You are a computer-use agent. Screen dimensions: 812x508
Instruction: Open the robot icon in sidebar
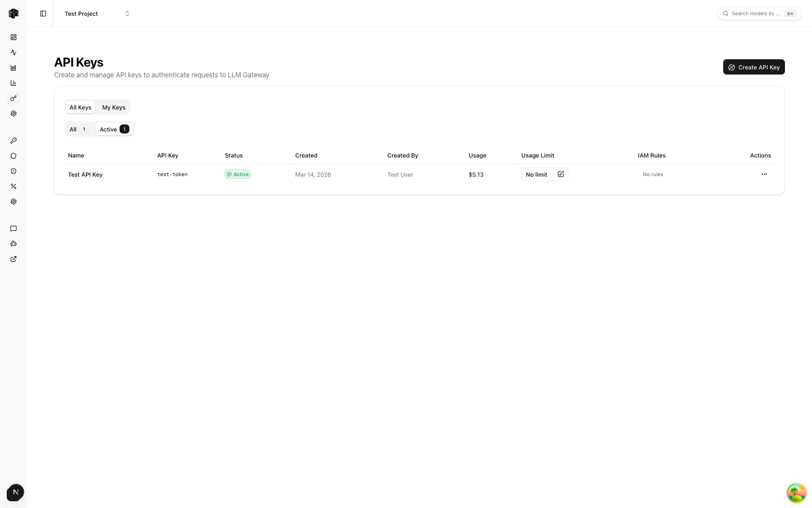(14, 244)
